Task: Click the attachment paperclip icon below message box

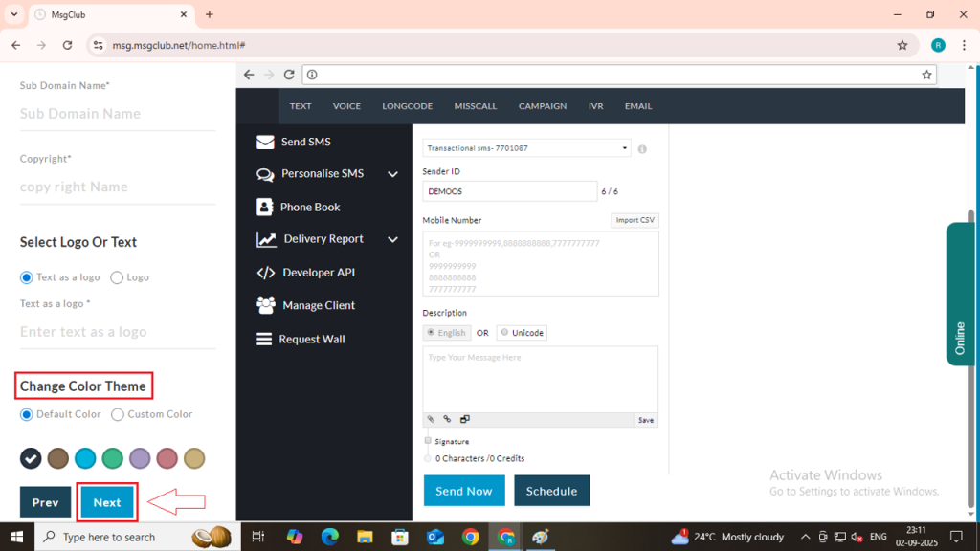Action: pyautogui.click(x=431, y=419)
